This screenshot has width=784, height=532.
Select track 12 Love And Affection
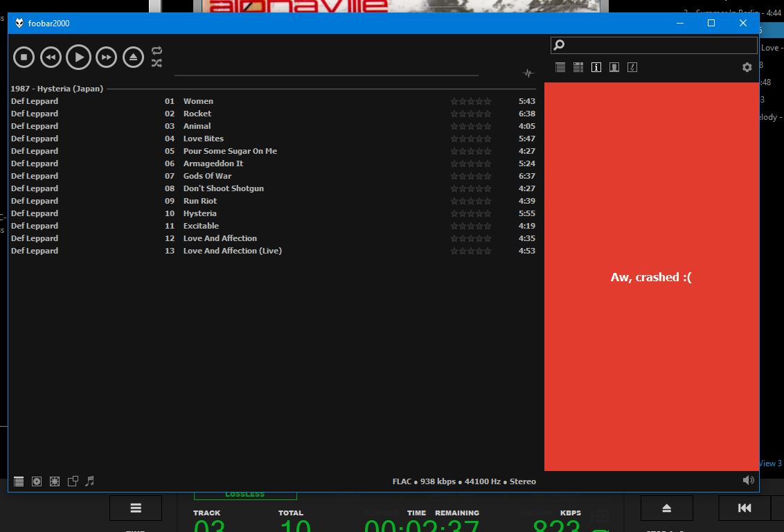[x=273, y=238]
